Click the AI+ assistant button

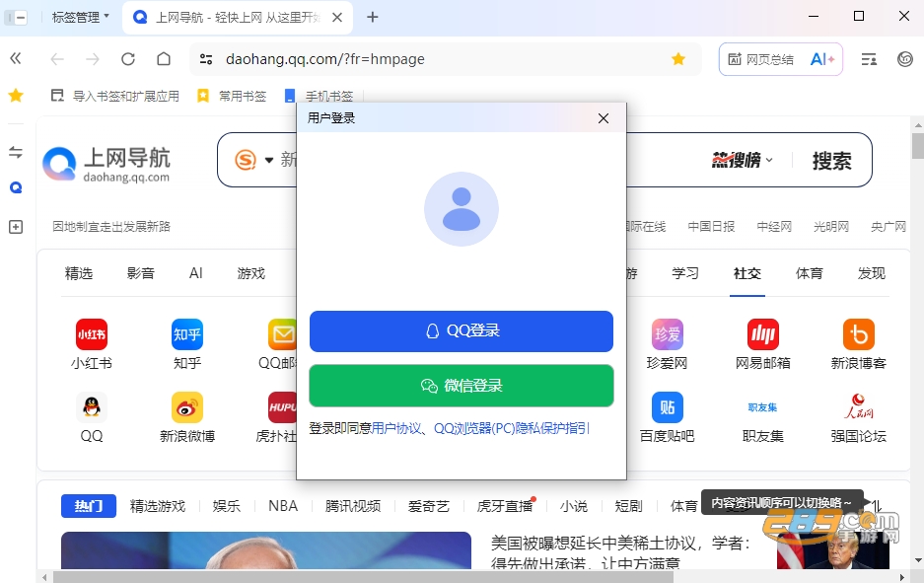[x=822, y=59]
